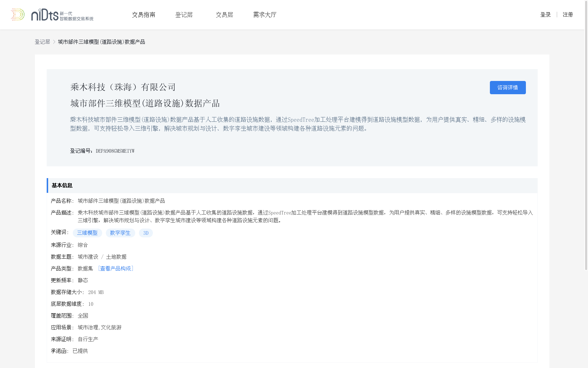Click the niDts logo in the header
588x368 pixels.
point(52,15)
